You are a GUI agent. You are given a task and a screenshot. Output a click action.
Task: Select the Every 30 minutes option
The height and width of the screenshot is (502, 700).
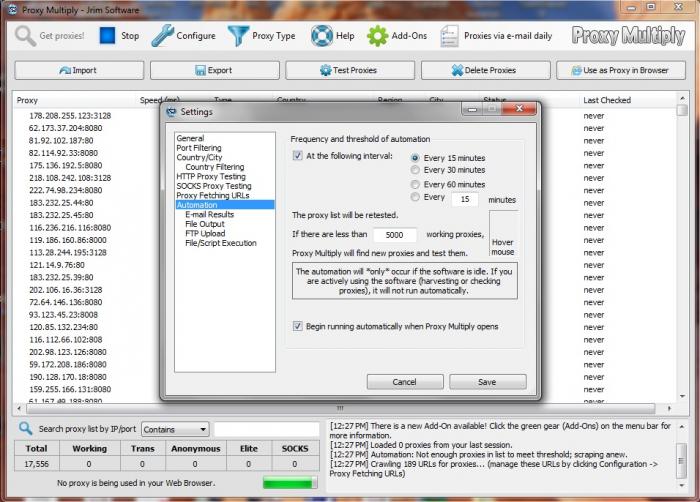(x=415, y=170)
